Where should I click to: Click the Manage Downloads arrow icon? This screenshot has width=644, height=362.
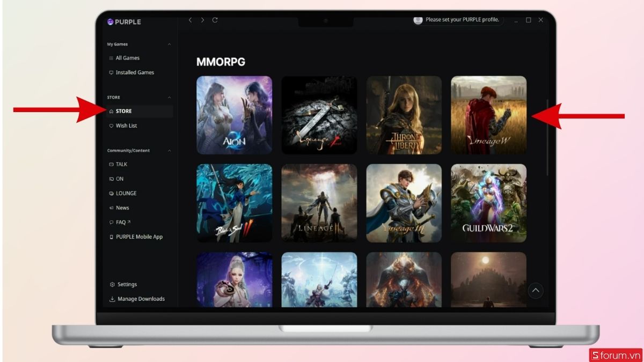point(112,299)
